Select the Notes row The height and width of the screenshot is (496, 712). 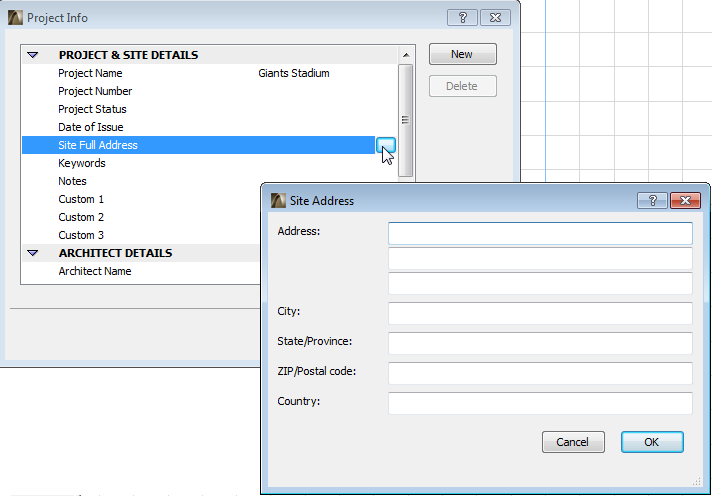click(210, 181)
